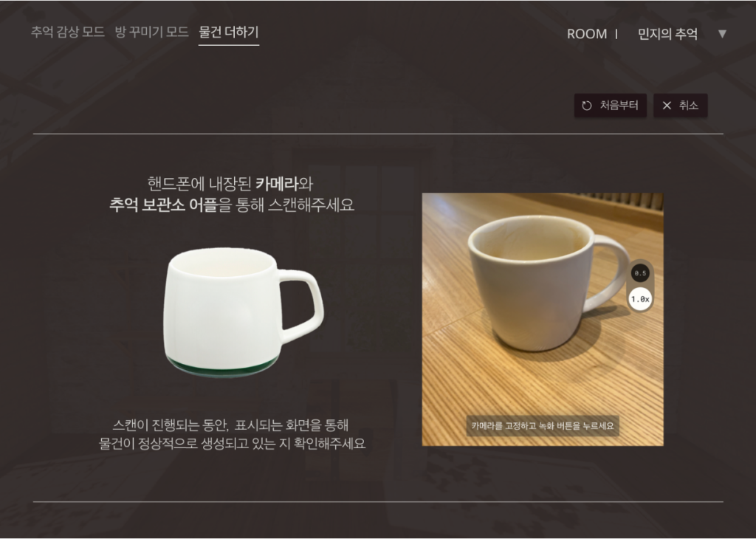Image resolution: width=756 pixels, height=539 pixels.
Task: Click the green base of the sample mug
Action: coord(222,367)
